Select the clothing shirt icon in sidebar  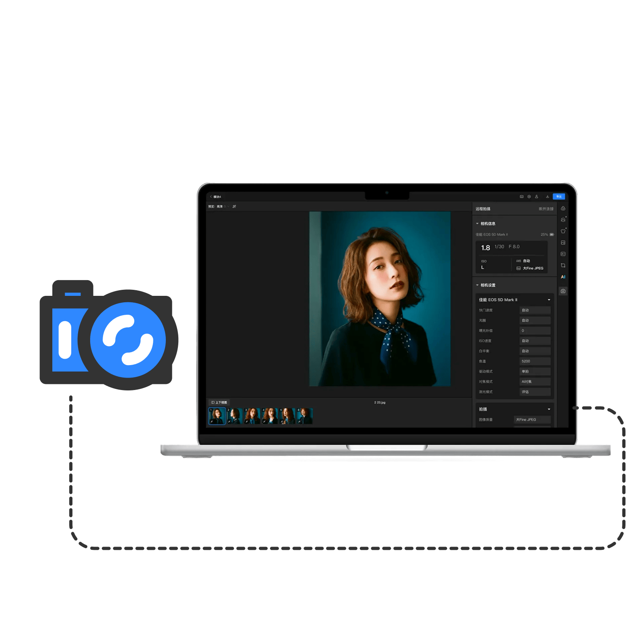(x=563, y=231)
